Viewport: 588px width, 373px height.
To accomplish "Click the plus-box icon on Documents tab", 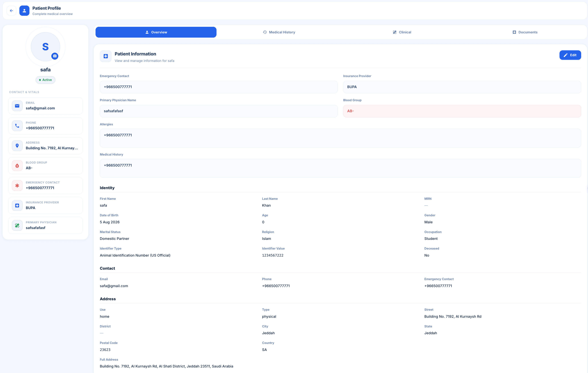I will click(514, 32).
